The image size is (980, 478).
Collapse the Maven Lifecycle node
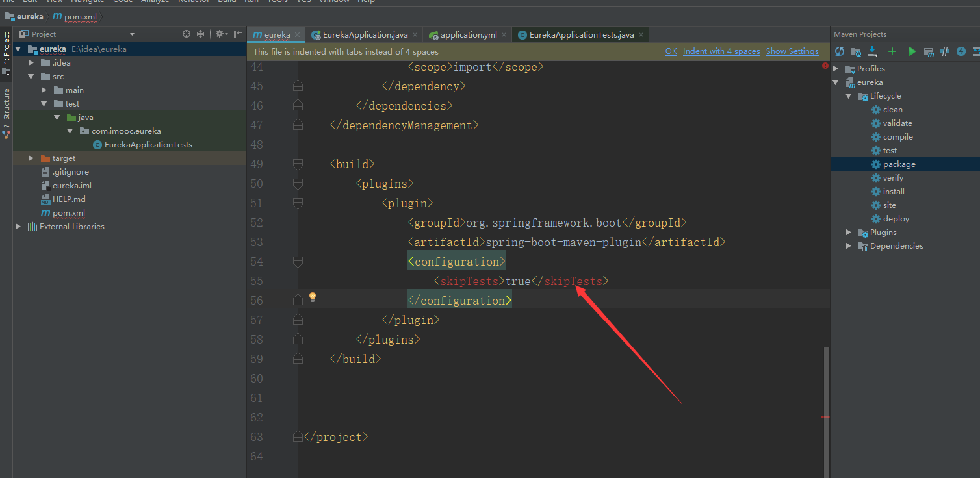coord(849,96)
